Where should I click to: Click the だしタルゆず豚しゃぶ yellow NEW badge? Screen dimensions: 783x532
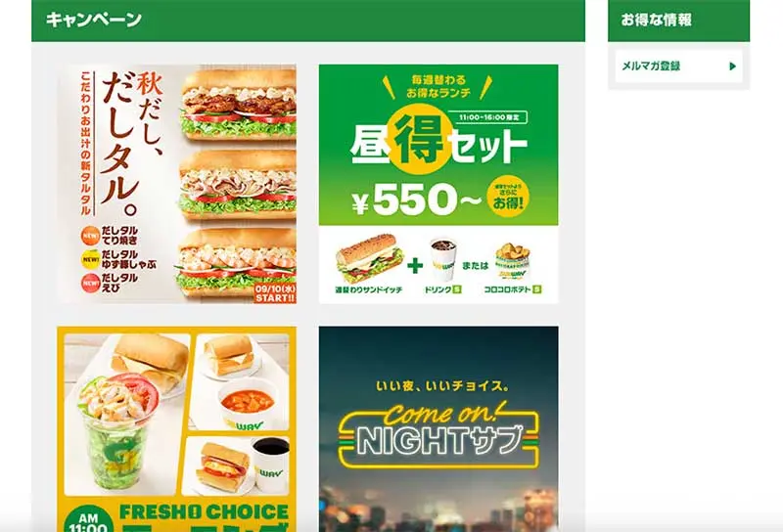(x=90, y=259)
